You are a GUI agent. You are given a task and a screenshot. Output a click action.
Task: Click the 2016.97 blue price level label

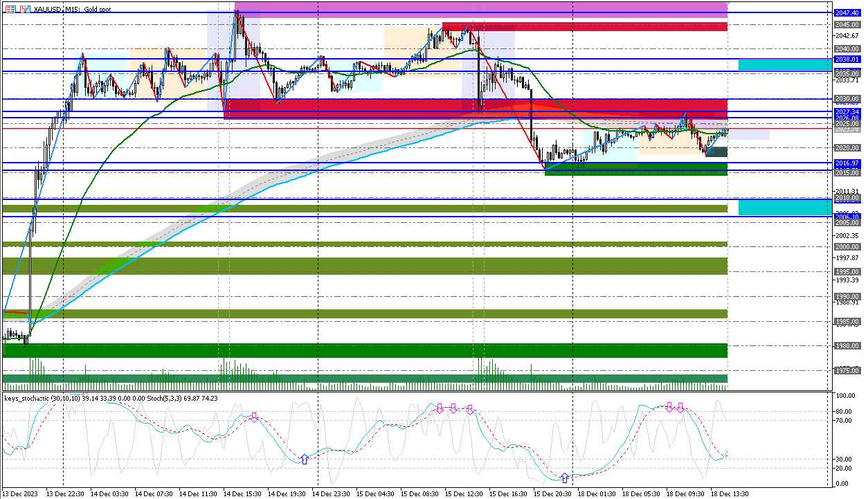847,163
